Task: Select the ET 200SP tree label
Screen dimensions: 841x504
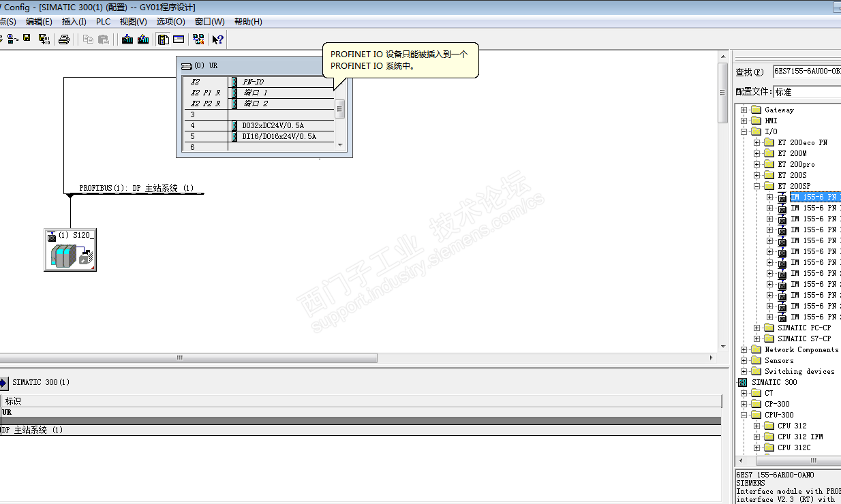Action: (x=794, y=186)
